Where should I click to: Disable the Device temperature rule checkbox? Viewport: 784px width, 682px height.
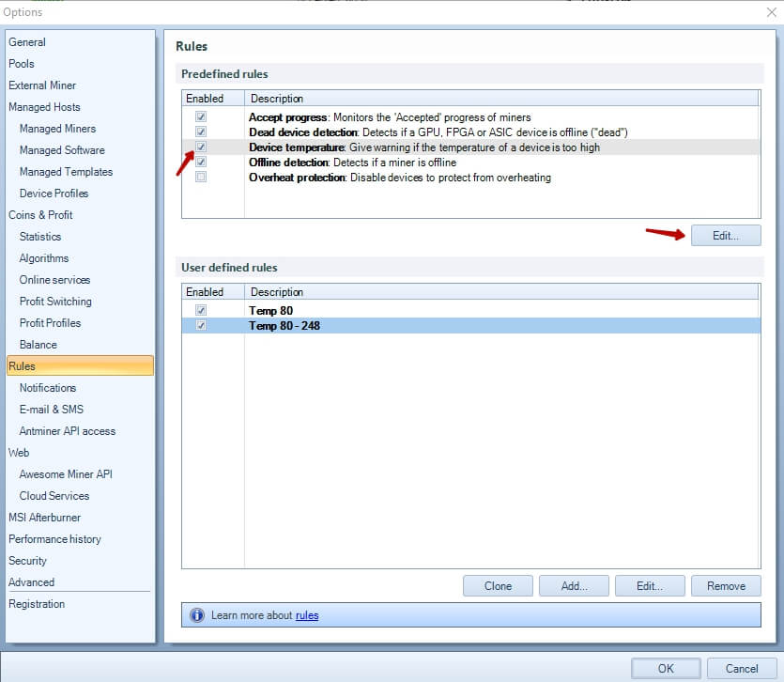[201, 147]
